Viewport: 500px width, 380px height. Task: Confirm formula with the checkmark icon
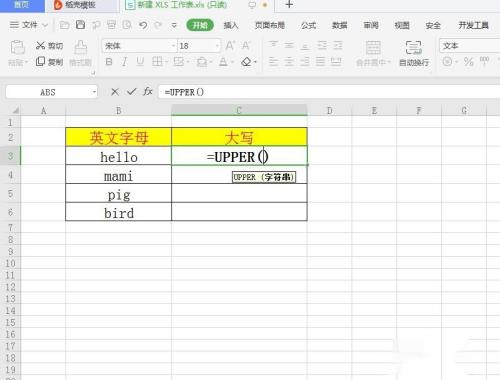coord(132,91)
